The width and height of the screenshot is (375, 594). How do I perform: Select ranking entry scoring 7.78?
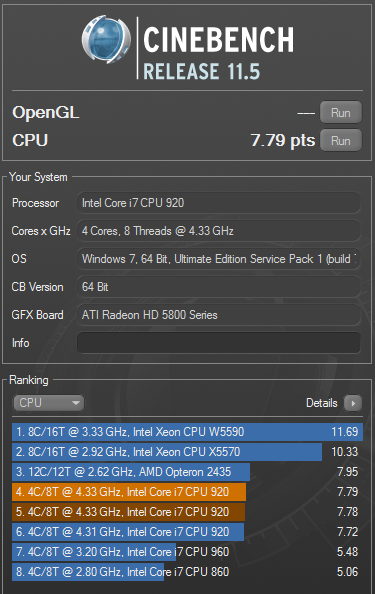tap(187, 512)
